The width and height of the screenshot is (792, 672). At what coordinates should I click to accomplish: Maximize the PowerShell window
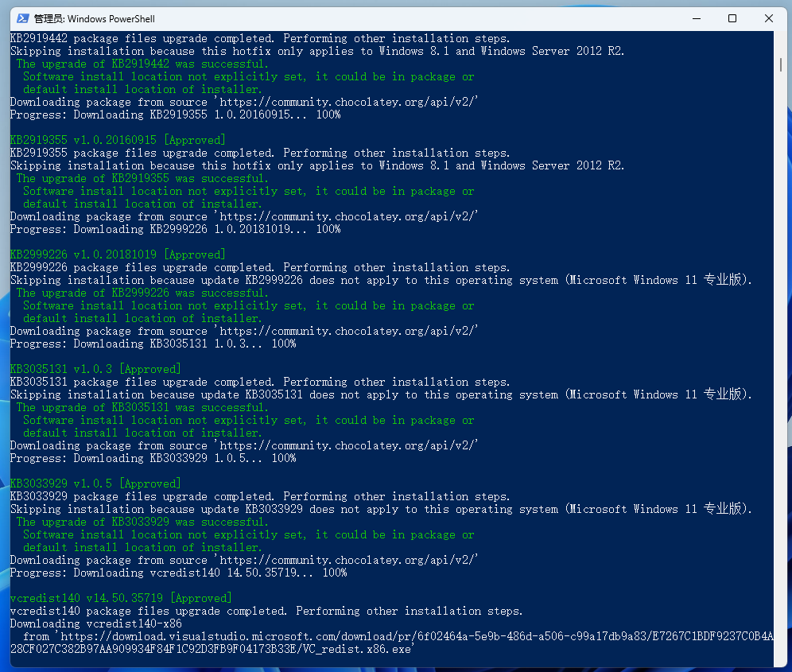click(732, 18)
